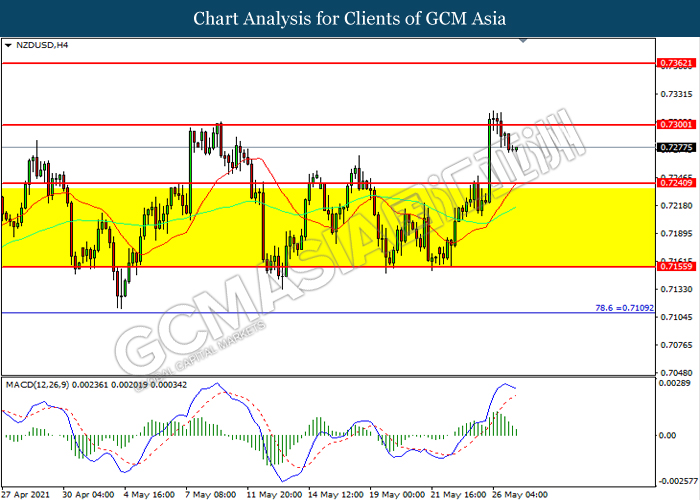The height and width of the screenshot is (500, 700).
Task: Select the 0.73621 resistance price label
Action: point(676,63)
